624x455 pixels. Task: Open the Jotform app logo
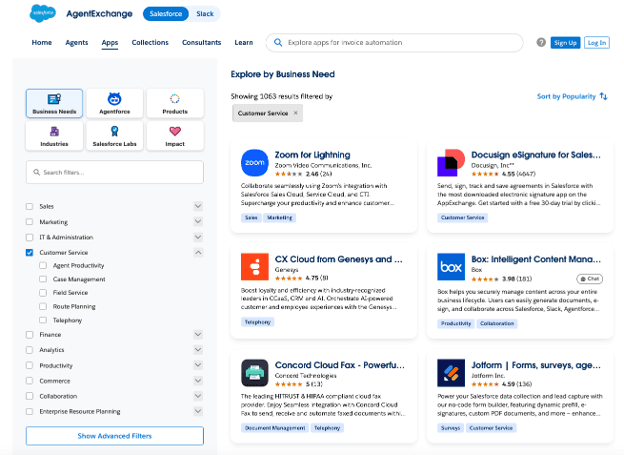click(451, 373)
